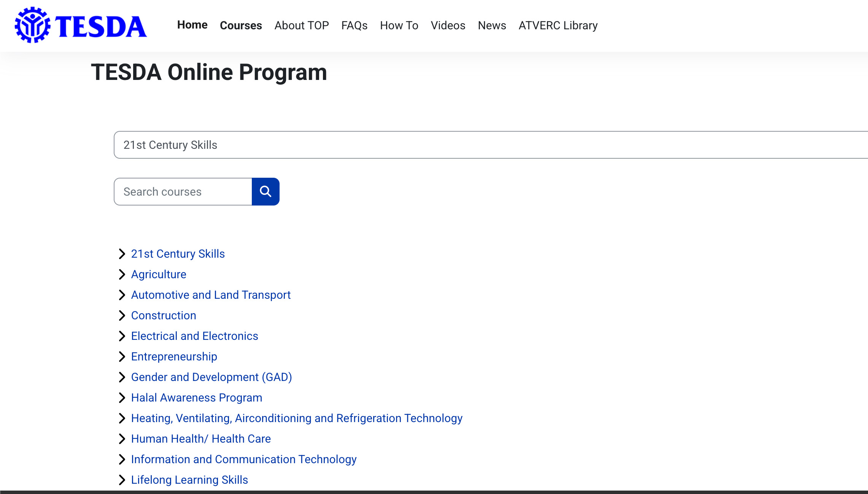The image size is (868, 494).
Task: Click the TESDA logo icon
Action: [32, 25]
